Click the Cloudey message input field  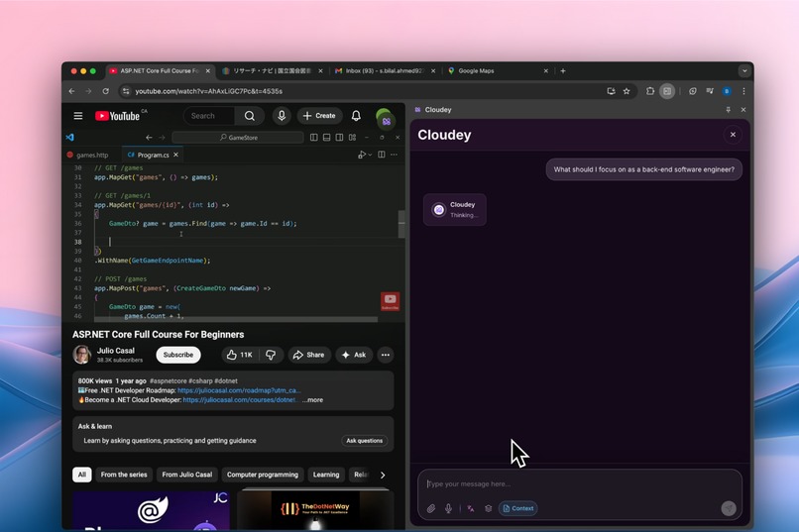pyautogui.click(x=579, y=483)
